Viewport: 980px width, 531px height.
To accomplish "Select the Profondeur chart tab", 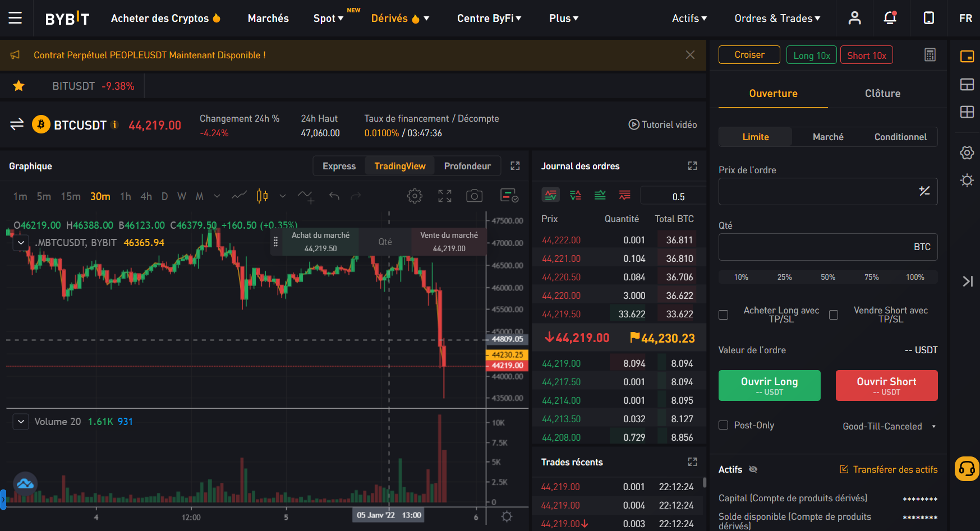I will [467, 166].
